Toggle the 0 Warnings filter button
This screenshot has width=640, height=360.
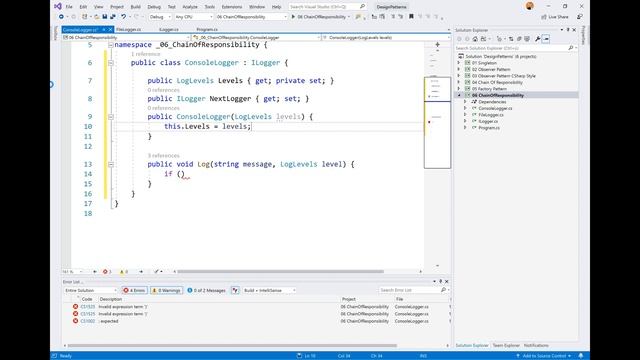166,290
